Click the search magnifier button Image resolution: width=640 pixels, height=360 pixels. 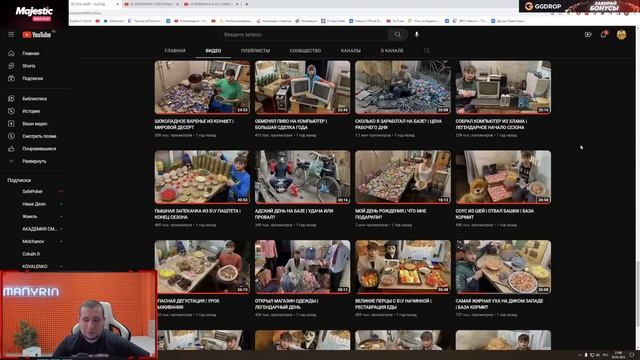[398, 35]
